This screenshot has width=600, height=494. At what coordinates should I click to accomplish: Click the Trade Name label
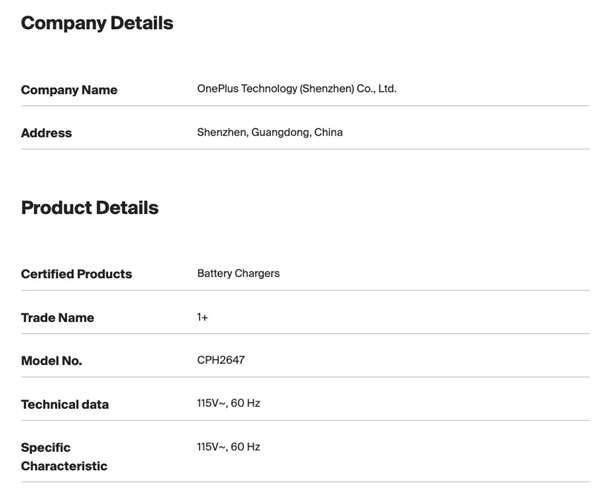click(57, 318)
